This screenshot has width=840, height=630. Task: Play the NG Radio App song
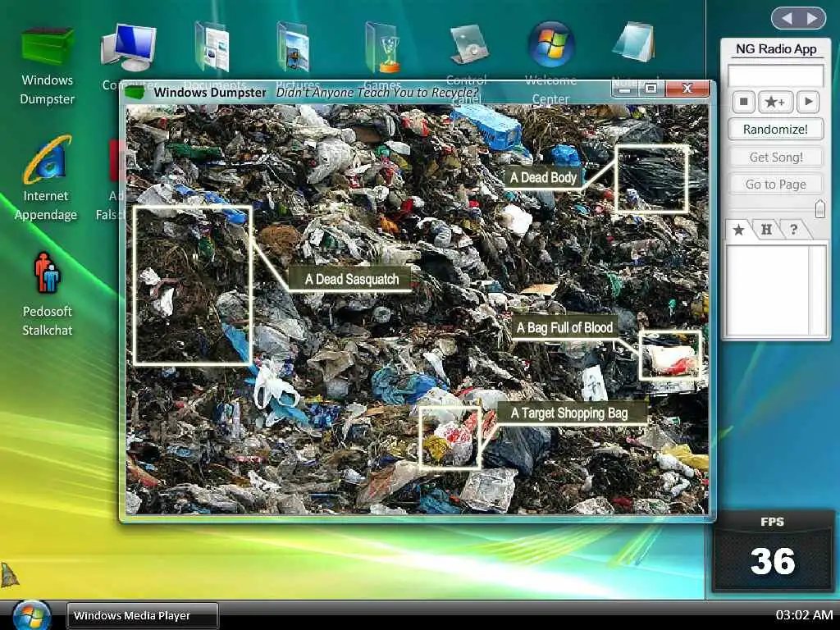[808, 102]
